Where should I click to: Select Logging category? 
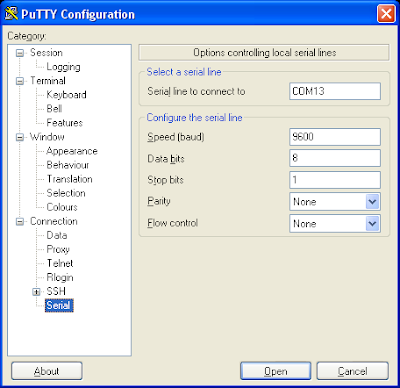[x=63, y=67]
